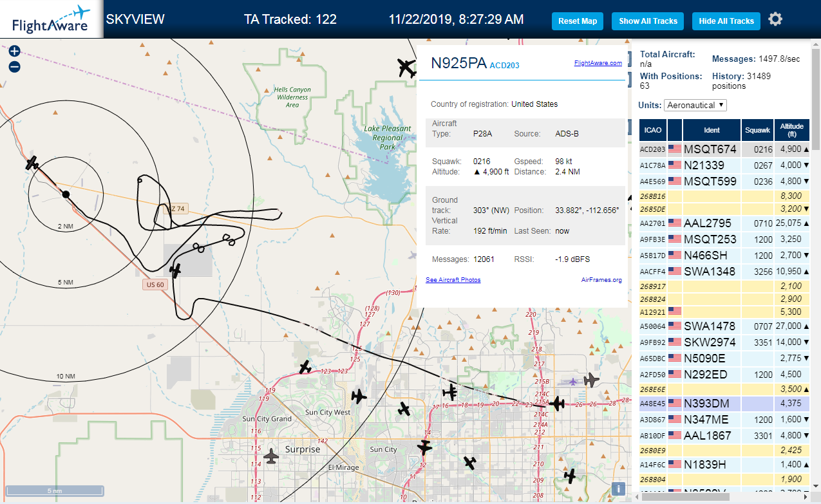
Task: Select the row with ICAO 268804
Action: click(x=724, y=480)
